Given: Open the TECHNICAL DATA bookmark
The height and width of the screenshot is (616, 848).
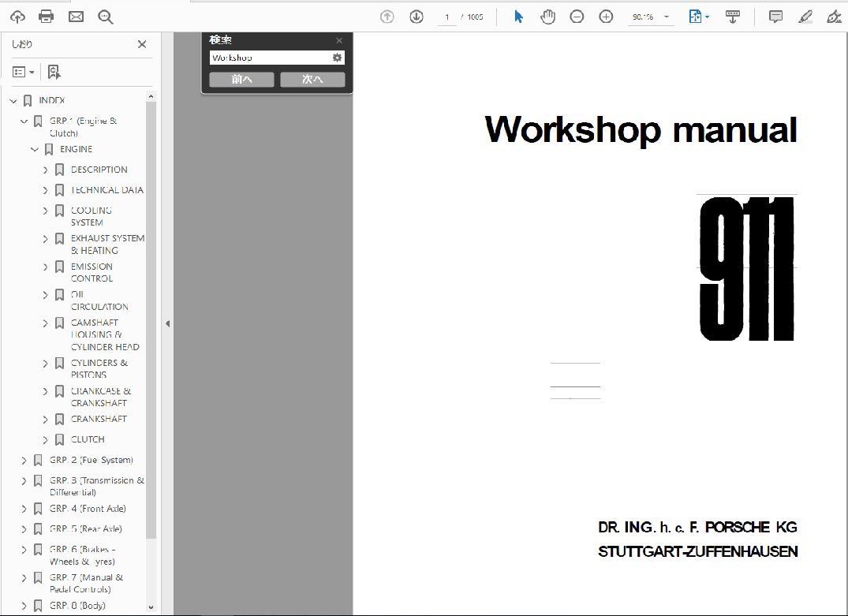Looking at the screenshot, I should click(107, 190).
